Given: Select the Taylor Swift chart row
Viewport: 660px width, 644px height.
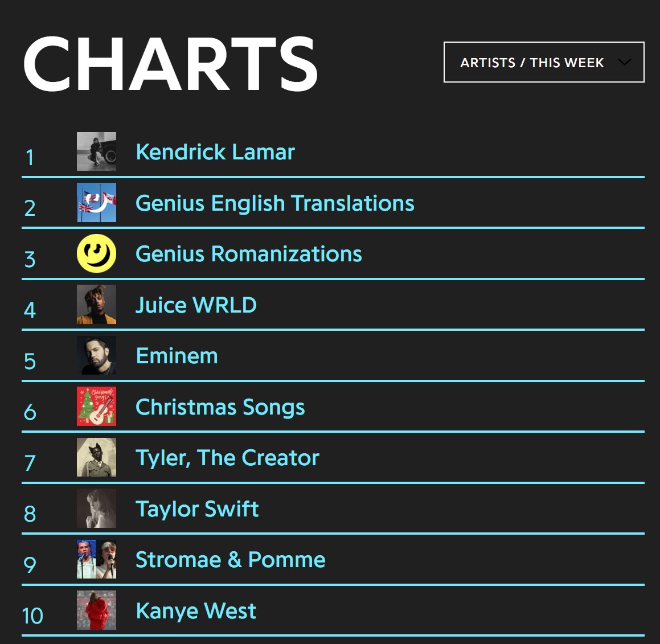Looking at the screenshot, I should (196, 508).
